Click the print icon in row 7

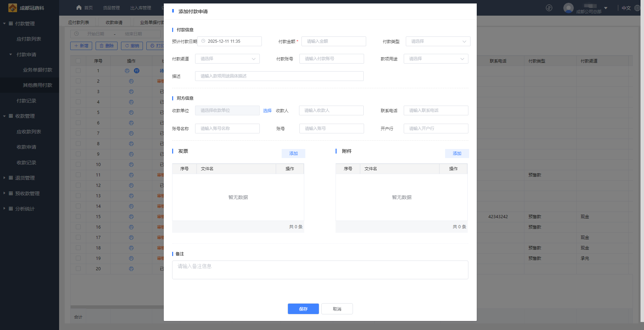coord(131,133)
